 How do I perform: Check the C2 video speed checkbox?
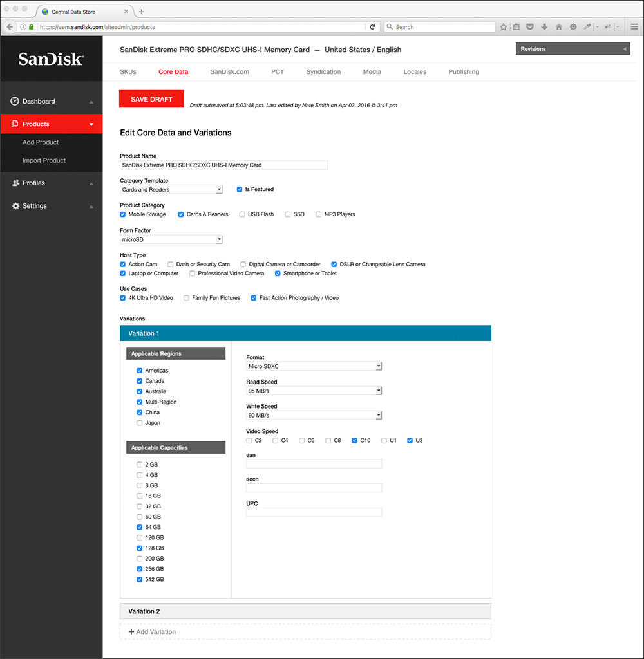pos(249,440)
